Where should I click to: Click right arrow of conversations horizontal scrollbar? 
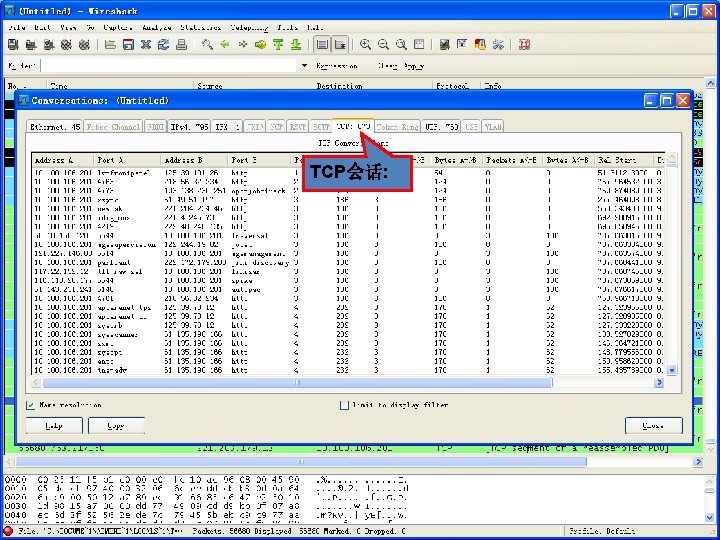pyautogui.click(x=660, y=382)
